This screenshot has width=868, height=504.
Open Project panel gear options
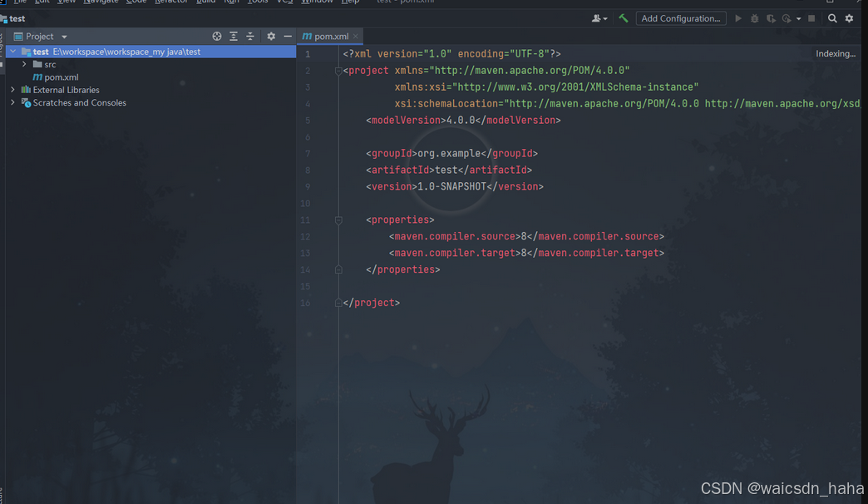(x=271, y=36)
